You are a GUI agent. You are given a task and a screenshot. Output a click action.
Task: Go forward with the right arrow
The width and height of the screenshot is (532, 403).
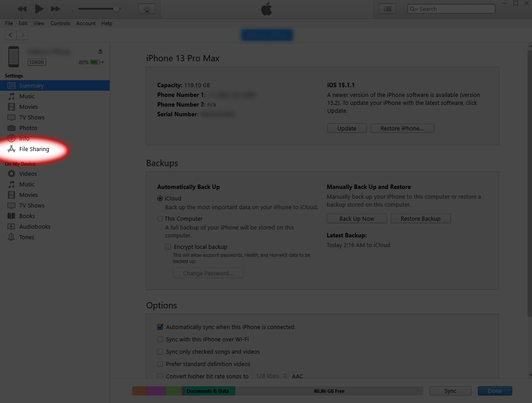(22, 35)
